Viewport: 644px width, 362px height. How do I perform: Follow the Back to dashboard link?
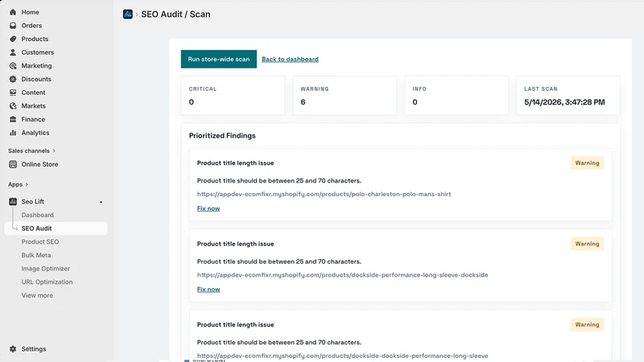point(290,59)
